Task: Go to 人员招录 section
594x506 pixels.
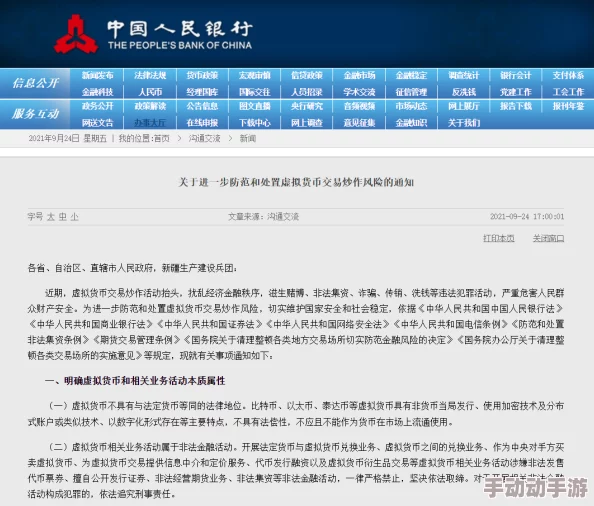Action: coord(307,92)
